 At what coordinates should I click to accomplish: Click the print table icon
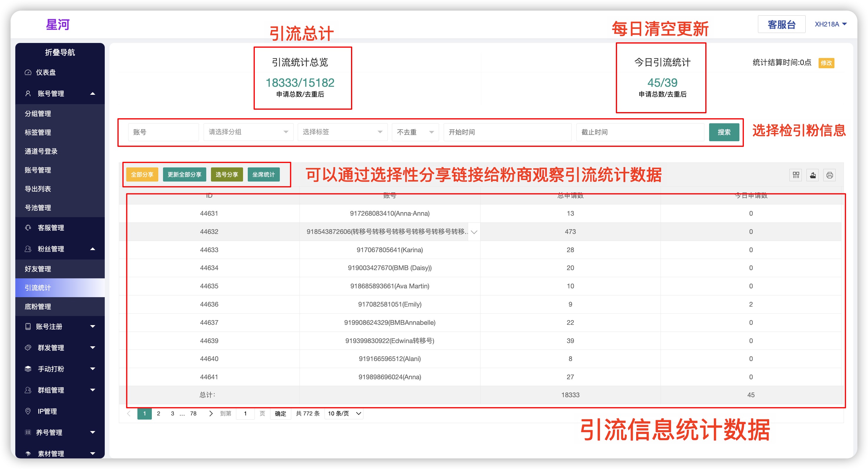[x=829, y=175]
